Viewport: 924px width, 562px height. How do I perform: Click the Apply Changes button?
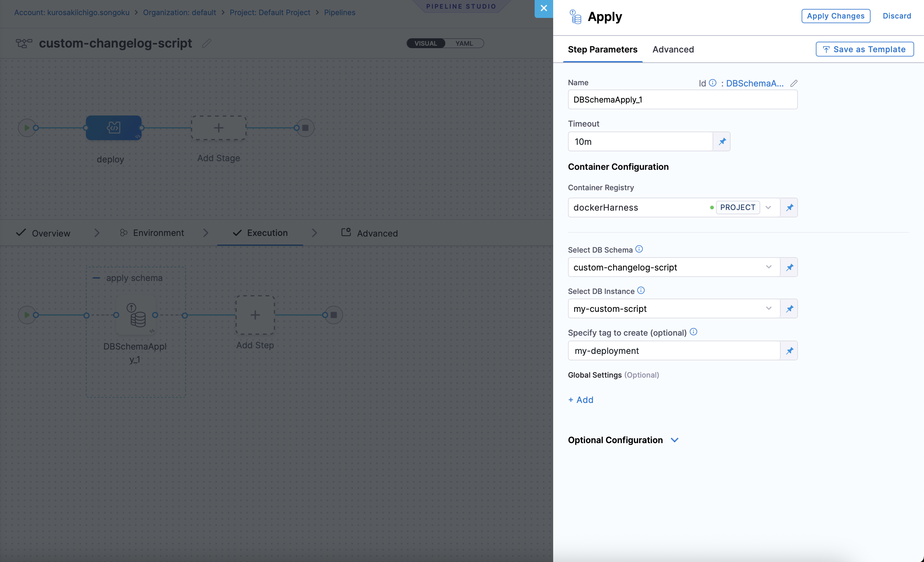836,16
